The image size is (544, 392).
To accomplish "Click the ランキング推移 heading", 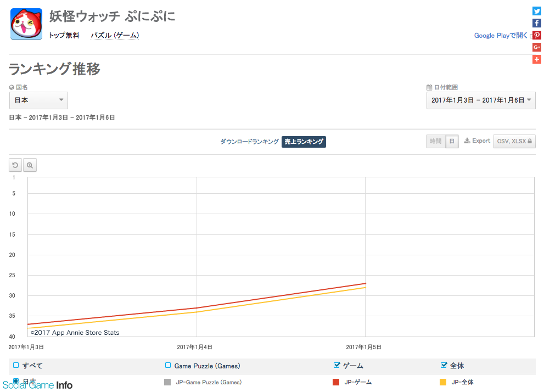I will (54, 69).
